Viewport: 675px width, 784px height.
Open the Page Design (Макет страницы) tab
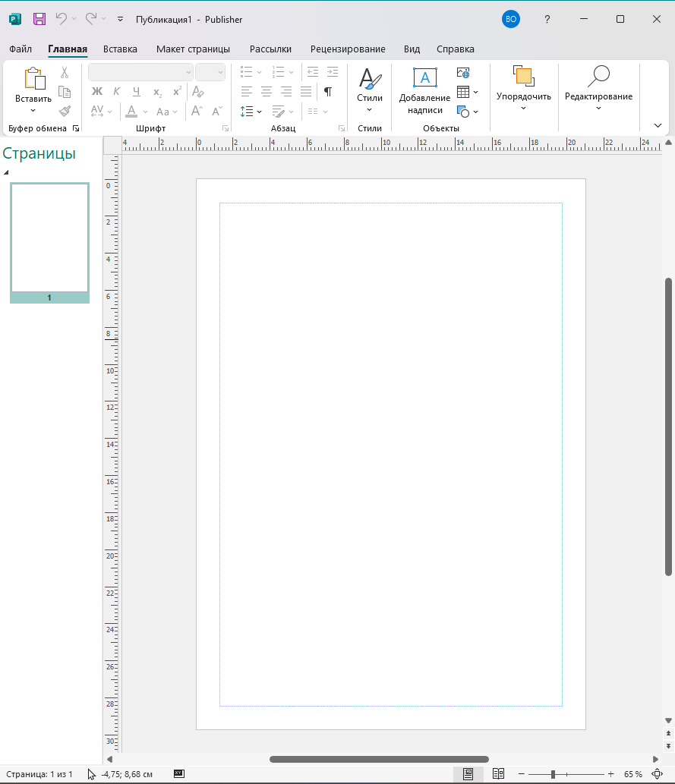193,49
